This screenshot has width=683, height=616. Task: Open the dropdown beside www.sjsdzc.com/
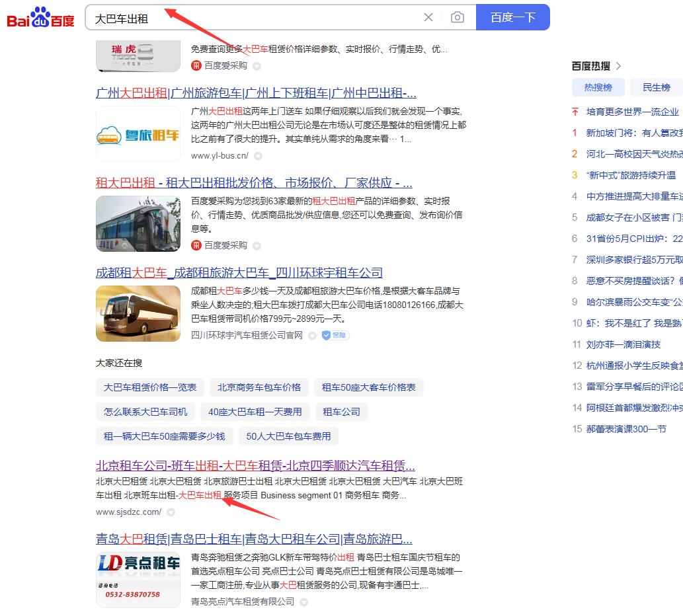[171, 512]
